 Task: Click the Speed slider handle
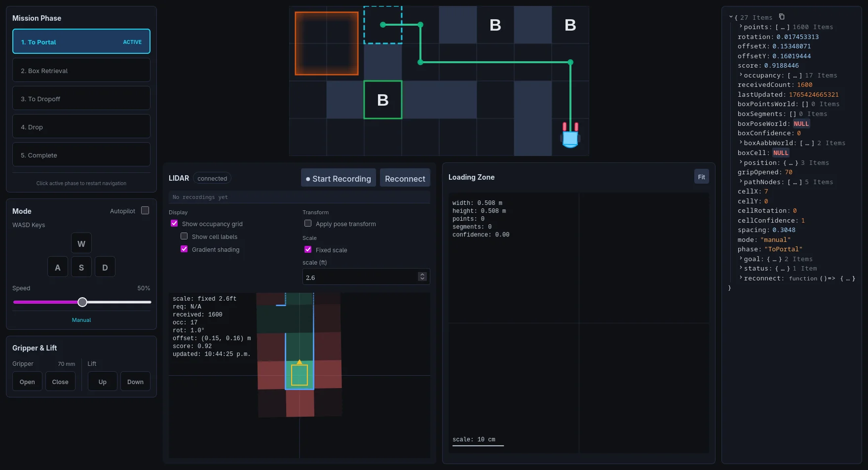82,302
